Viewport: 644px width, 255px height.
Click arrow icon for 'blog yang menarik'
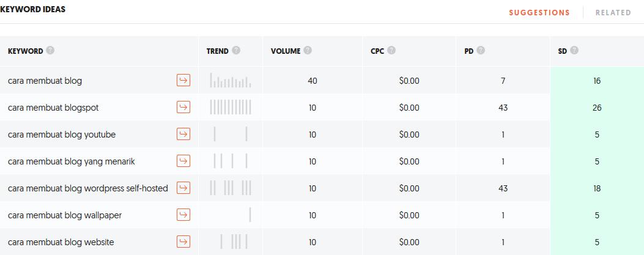pos(183,161)
